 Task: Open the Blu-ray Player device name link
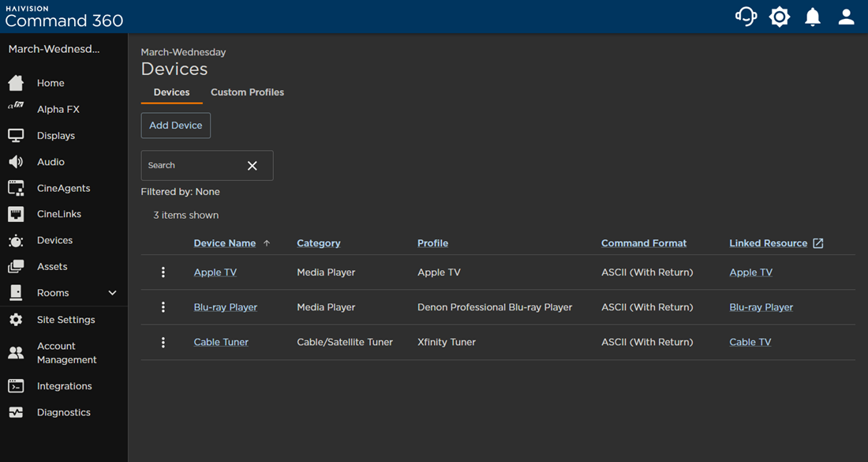(x=226, y=307)
